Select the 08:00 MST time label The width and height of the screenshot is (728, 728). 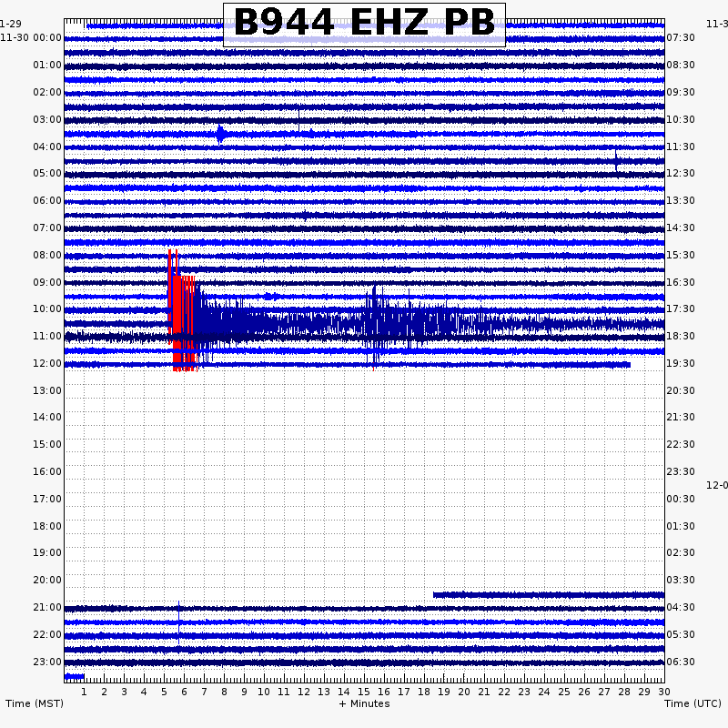(x=47, y=256)
